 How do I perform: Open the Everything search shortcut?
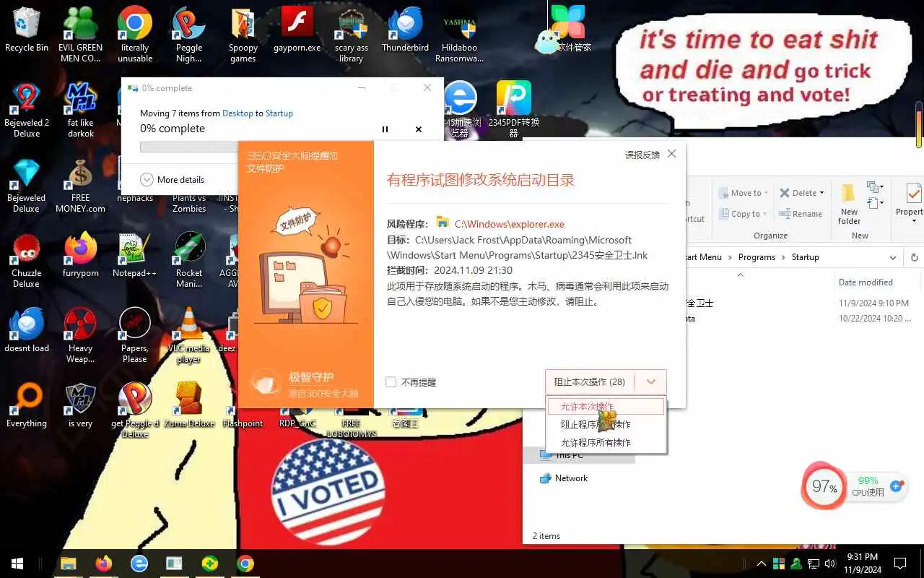click(27, 405)
